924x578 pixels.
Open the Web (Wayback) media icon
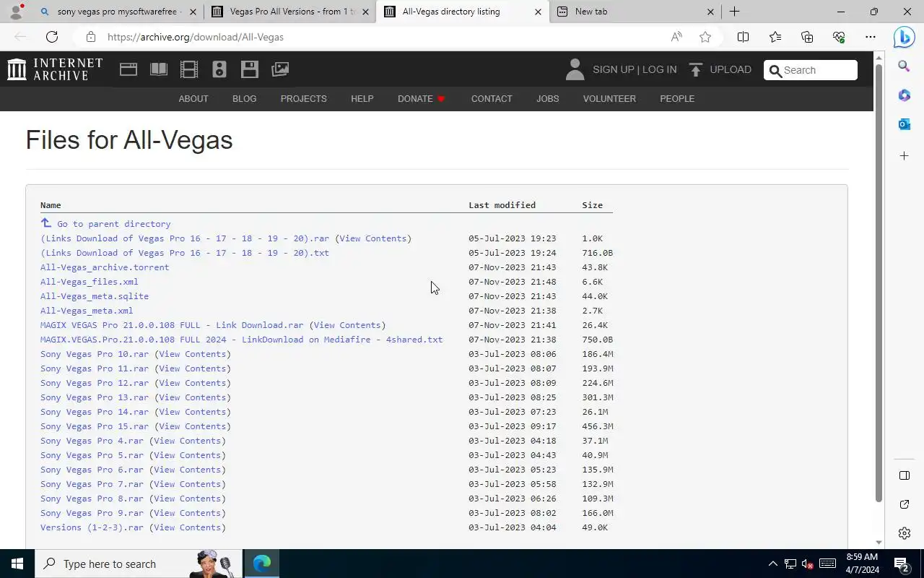128,69
